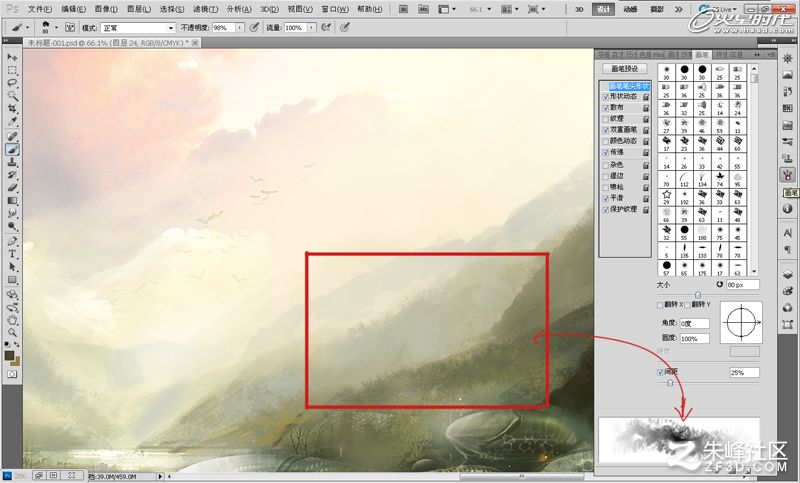Click the 画笔预设 (Brush Presets) button

coord(624,68)
